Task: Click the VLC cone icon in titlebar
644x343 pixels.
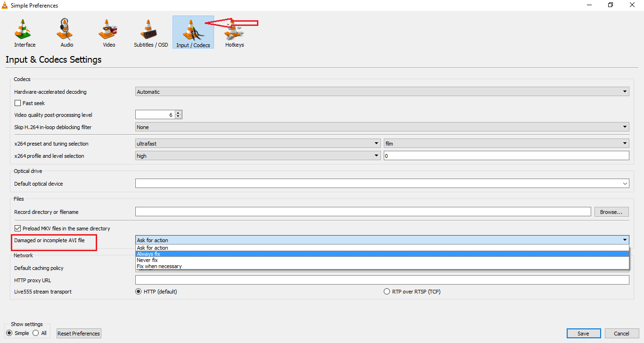Action: click(x=5, y=5)
